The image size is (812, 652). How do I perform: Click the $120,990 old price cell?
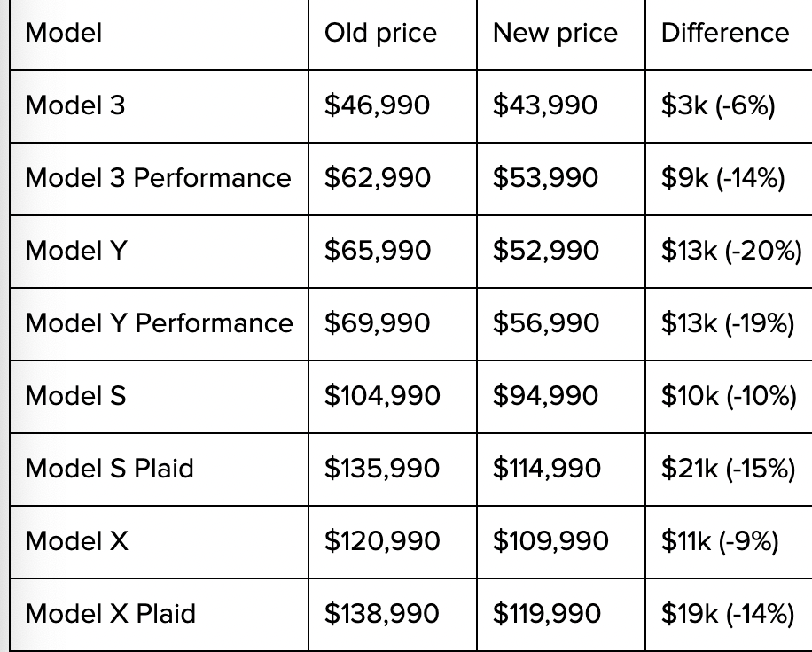tap(382, 540)
